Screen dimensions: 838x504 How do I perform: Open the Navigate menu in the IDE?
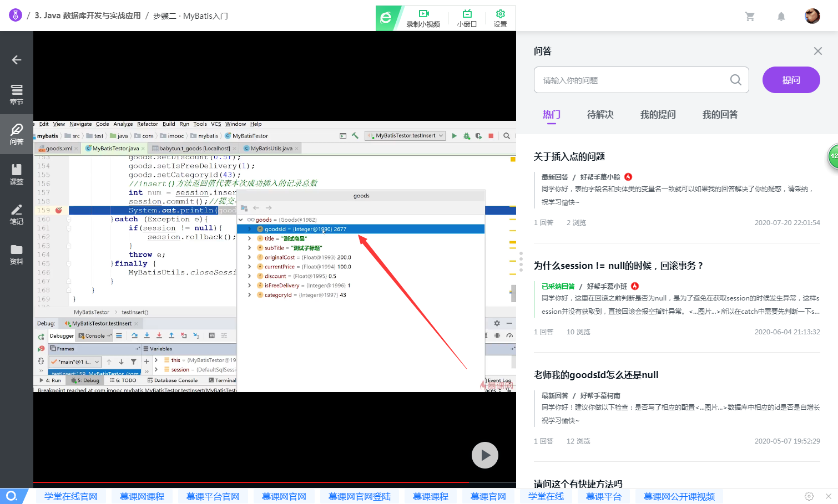coord(80,124)
